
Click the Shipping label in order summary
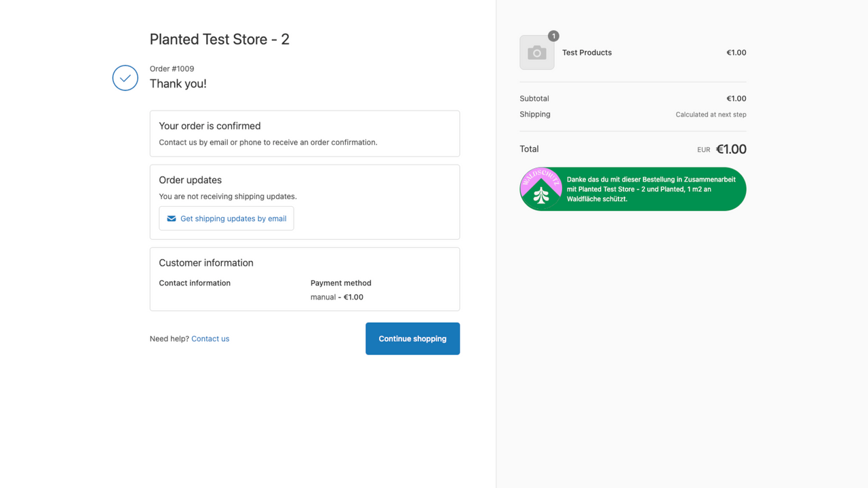tap(535, 115)
